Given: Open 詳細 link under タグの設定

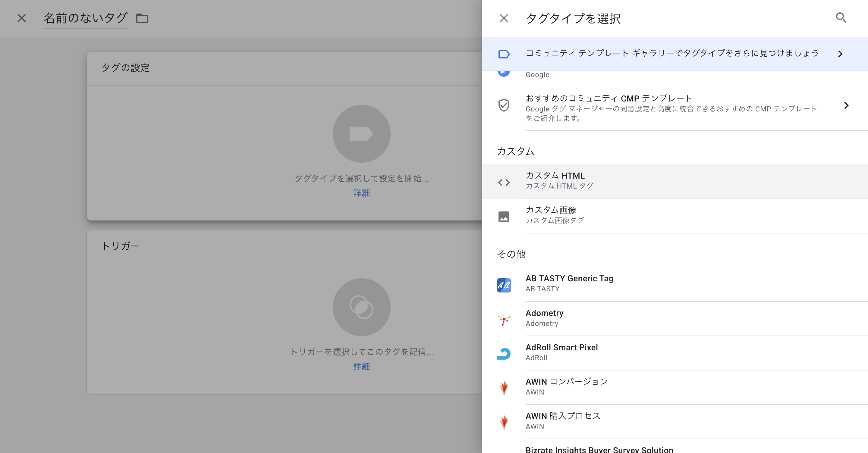Looking at the screenshot, I should pos(362,193).
